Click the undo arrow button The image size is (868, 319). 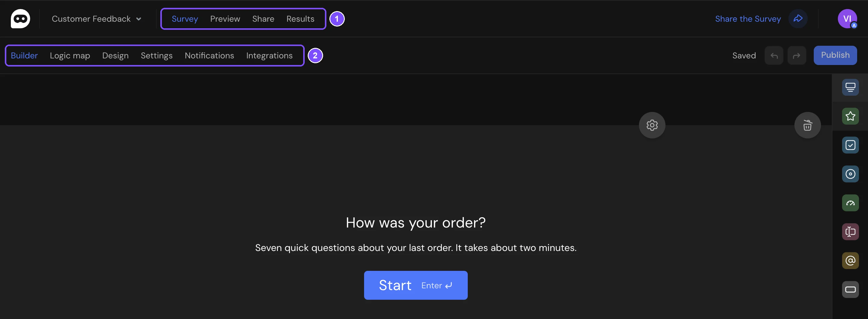pos(774,55)
